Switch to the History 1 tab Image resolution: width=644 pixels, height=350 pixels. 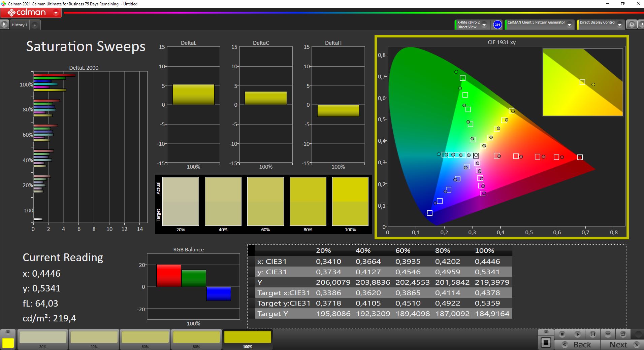[20, 25]
